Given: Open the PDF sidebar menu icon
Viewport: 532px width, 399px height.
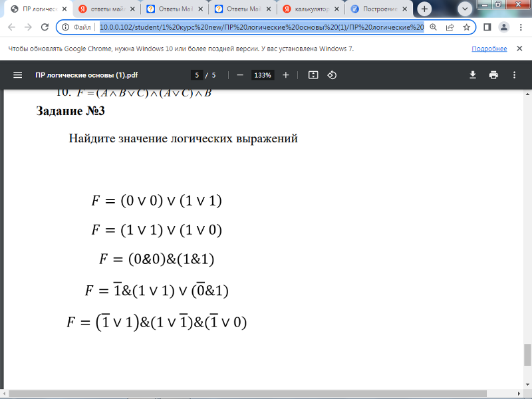Looking at the screenshot, I should tap(18, 75).
